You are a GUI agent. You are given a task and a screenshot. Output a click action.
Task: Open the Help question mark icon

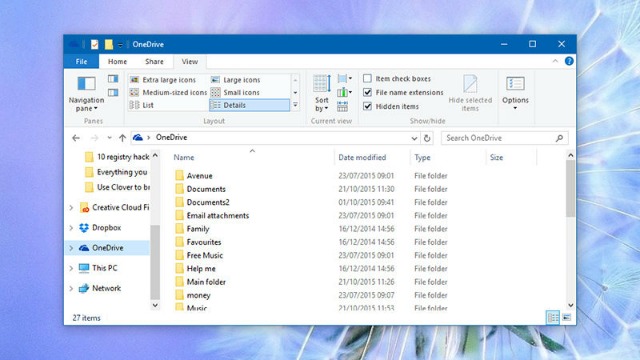click(569, 61)
